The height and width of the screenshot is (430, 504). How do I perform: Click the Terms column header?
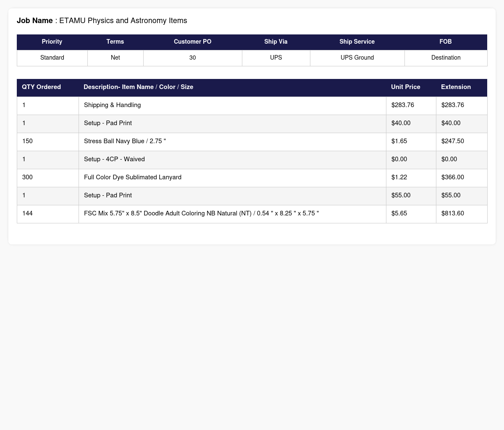click(x=115, y=42)
